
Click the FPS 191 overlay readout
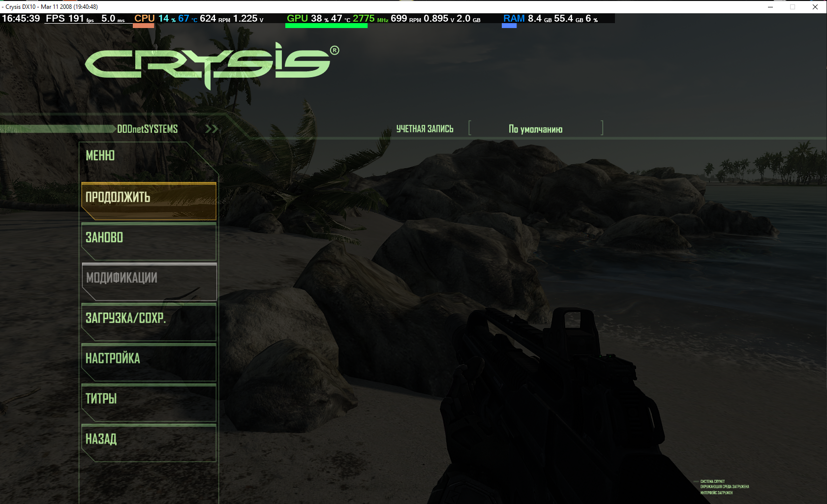[x=70, y=19]
